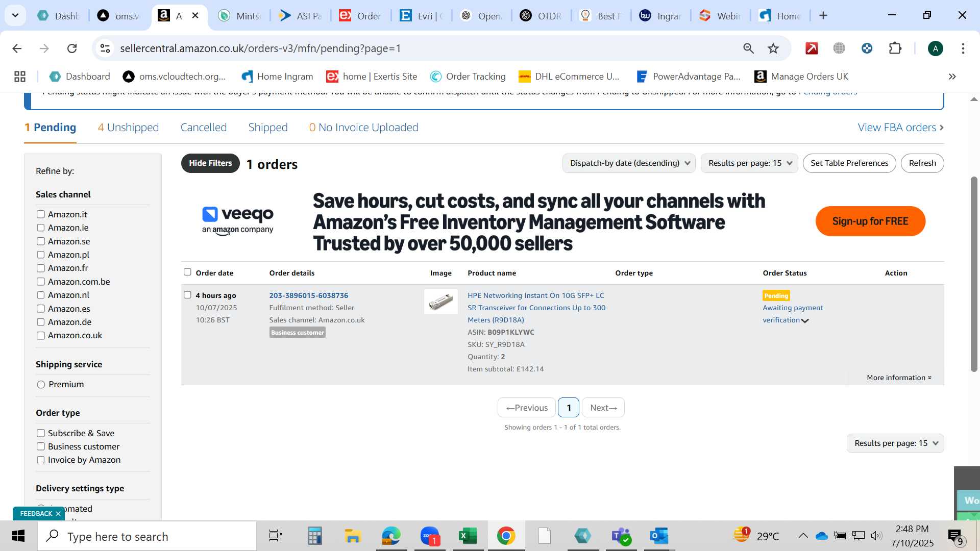Click the browser address bar URL

[x=260, y=48]
